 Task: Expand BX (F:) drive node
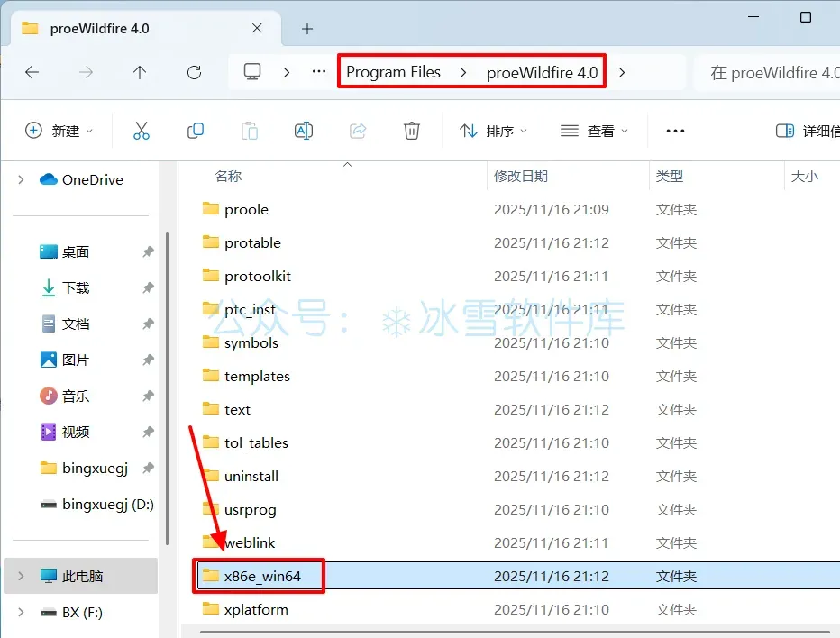click(x=21, y=612)
